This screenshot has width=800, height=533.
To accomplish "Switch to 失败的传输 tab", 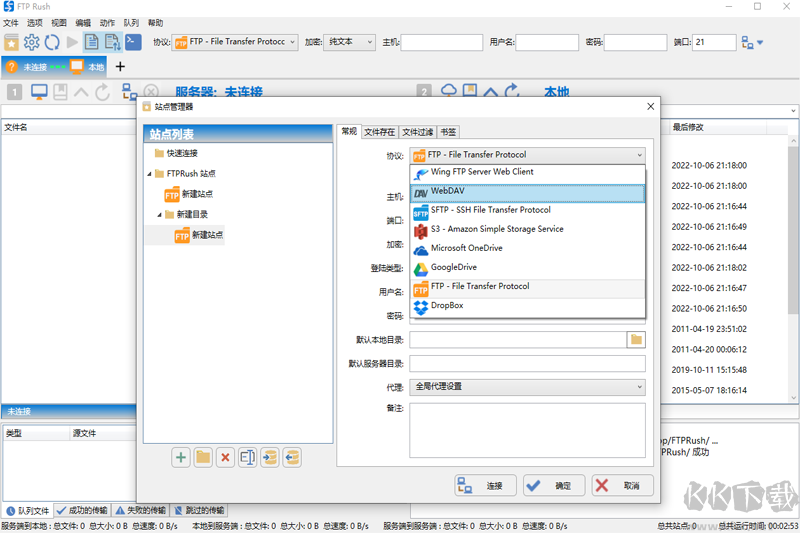I will [140, 510].
